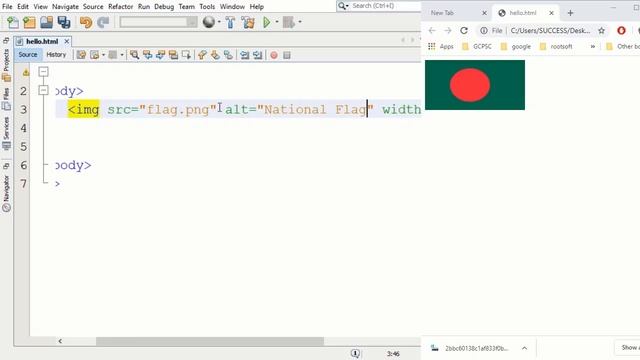640x360 pixels.
Task: Open the File menu in NetBeans
Action: [x=7, y=7]
